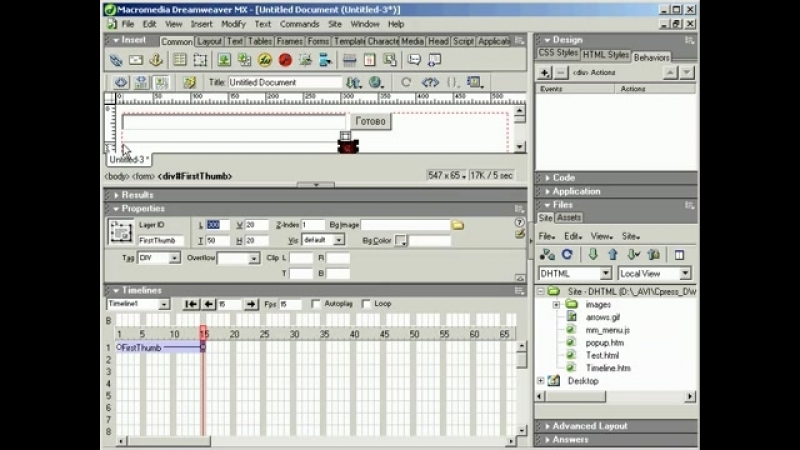Open Local View dropdown

point(685,274)
